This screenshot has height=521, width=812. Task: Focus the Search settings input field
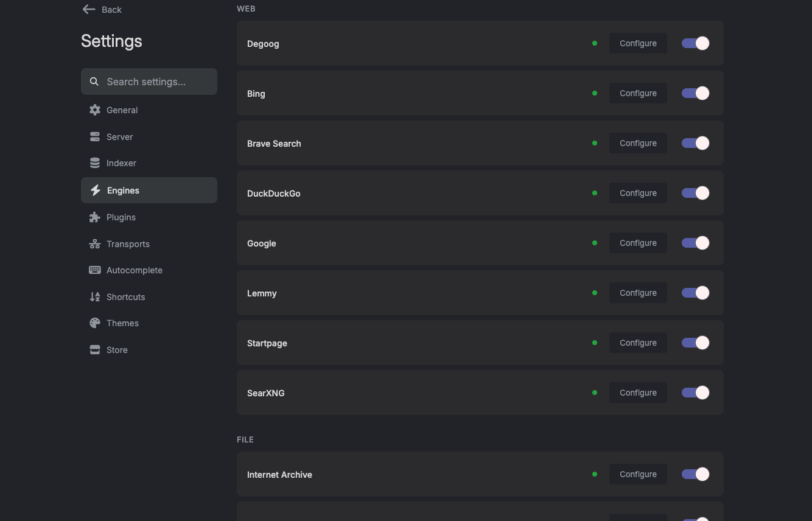coord(149,82)
